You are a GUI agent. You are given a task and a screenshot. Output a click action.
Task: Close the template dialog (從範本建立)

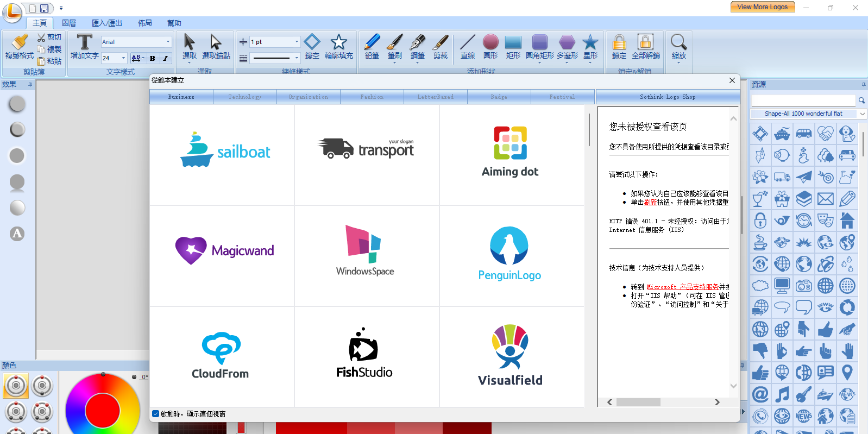pos(732,80)
